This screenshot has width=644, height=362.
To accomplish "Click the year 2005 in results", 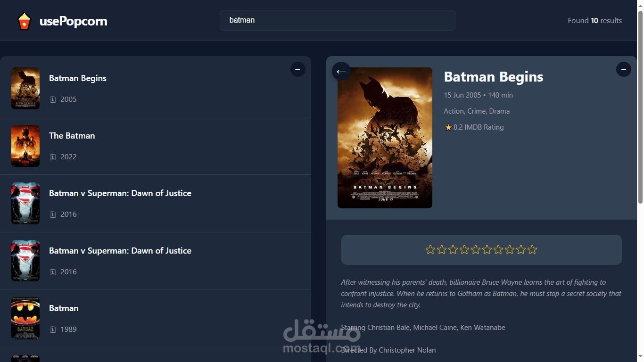I will (x=68, y=99).
